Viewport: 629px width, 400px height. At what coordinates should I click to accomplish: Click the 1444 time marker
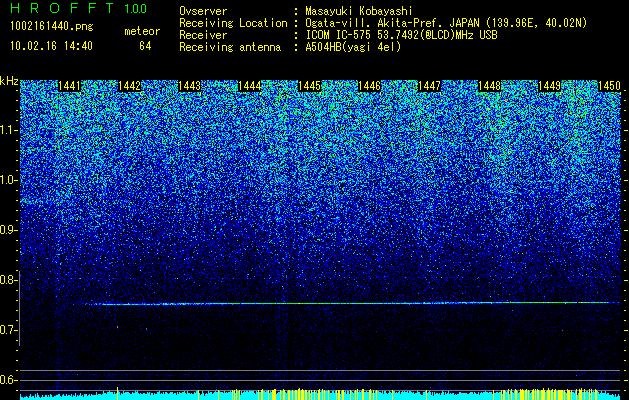tap(250, 86)
